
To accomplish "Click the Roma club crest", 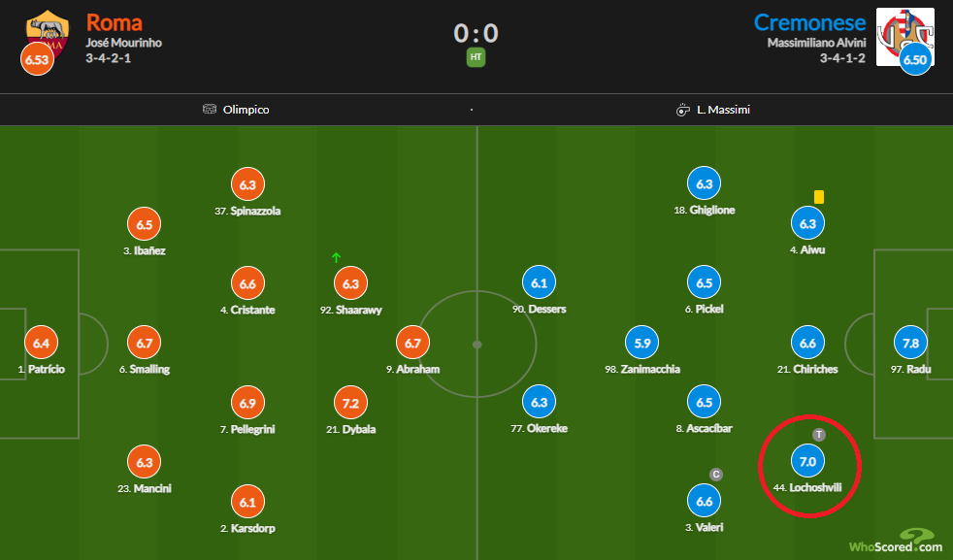I will pyautogui.click(x=49, y=29).
